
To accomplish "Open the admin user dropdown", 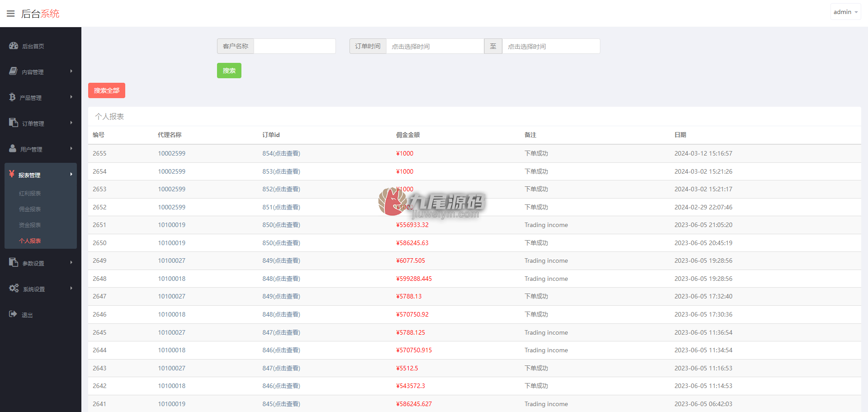I will tap(845, 12).
